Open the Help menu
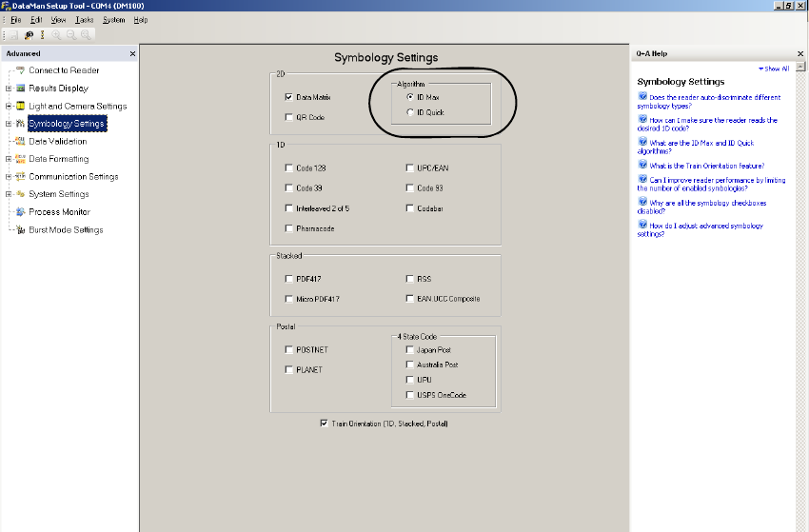This screenshot has height=532, width=809. (x=140, y=20)
